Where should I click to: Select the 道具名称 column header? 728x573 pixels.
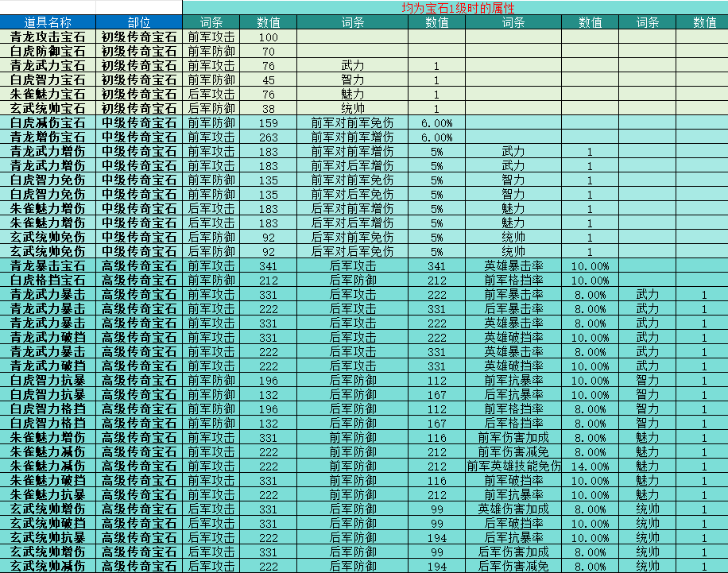tap(48, 22)
